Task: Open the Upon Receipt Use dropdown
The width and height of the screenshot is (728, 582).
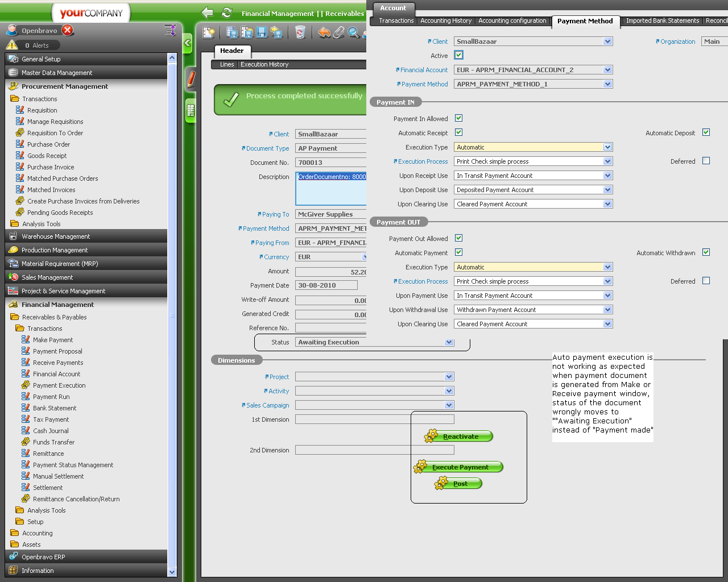Action: [607, 176]
